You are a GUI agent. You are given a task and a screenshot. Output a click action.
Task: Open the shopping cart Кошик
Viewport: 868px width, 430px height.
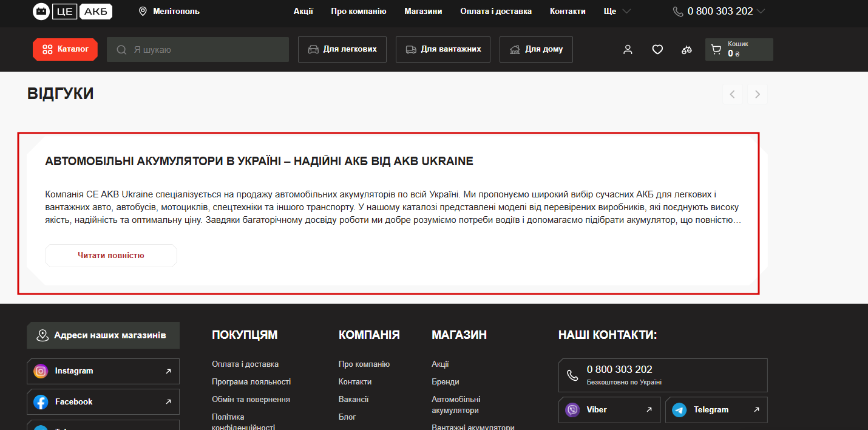tap(739, 49)
